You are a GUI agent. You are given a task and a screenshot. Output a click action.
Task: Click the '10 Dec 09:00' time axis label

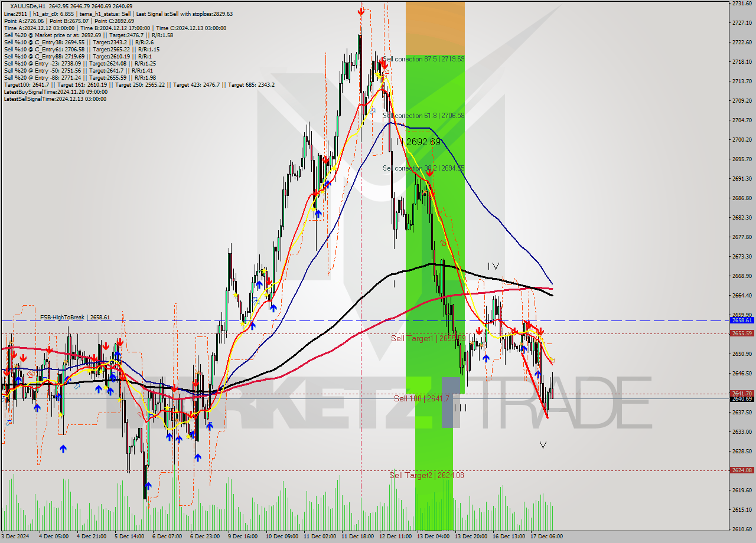[x=281, y=537]
